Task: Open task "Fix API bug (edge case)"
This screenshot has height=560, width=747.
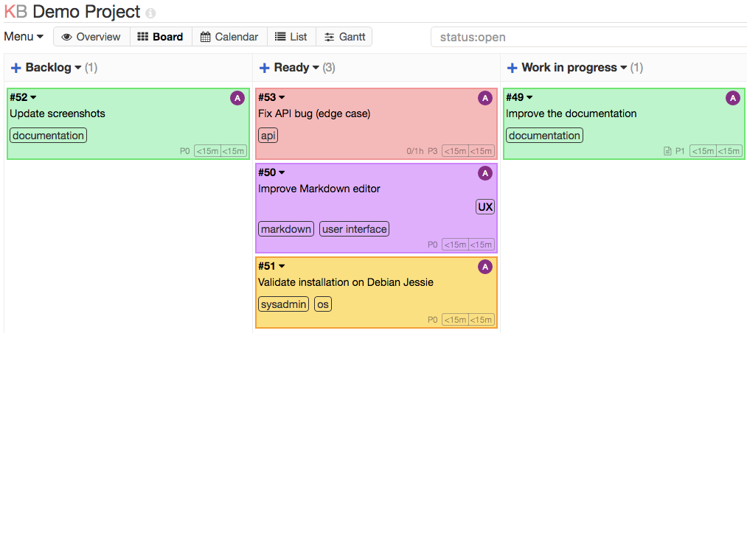Action: point(314,113)
